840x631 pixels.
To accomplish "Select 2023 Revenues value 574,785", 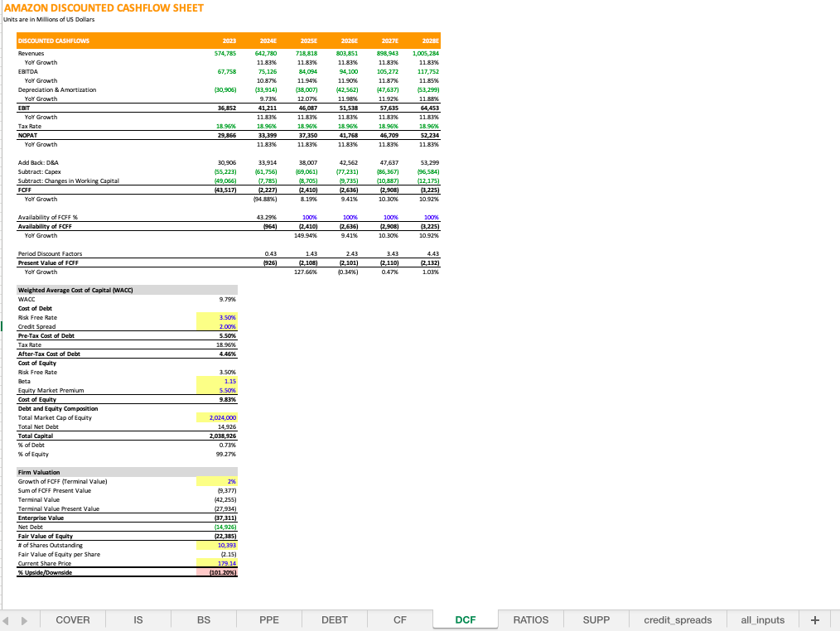I will click(225, 54).
